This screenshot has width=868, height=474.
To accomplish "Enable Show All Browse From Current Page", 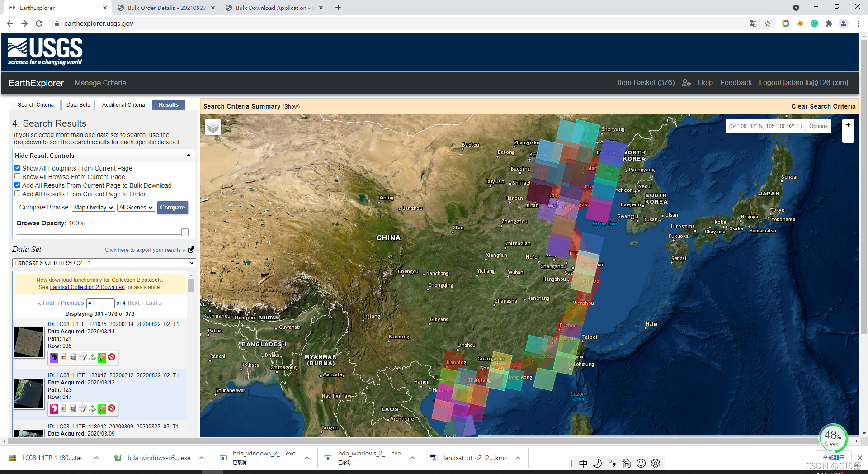I will tap(18, 176).
